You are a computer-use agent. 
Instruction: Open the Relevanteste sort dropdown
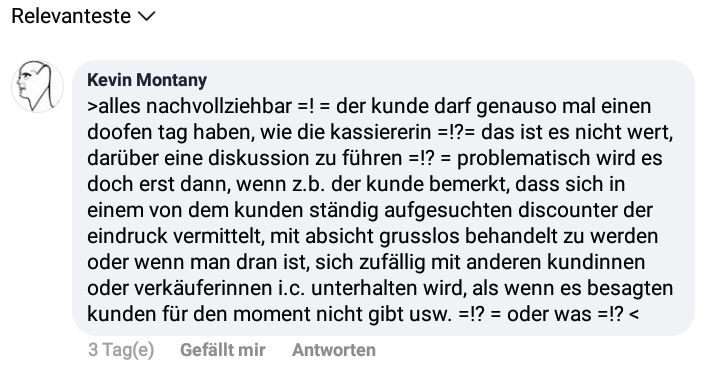tap(83, 16)
